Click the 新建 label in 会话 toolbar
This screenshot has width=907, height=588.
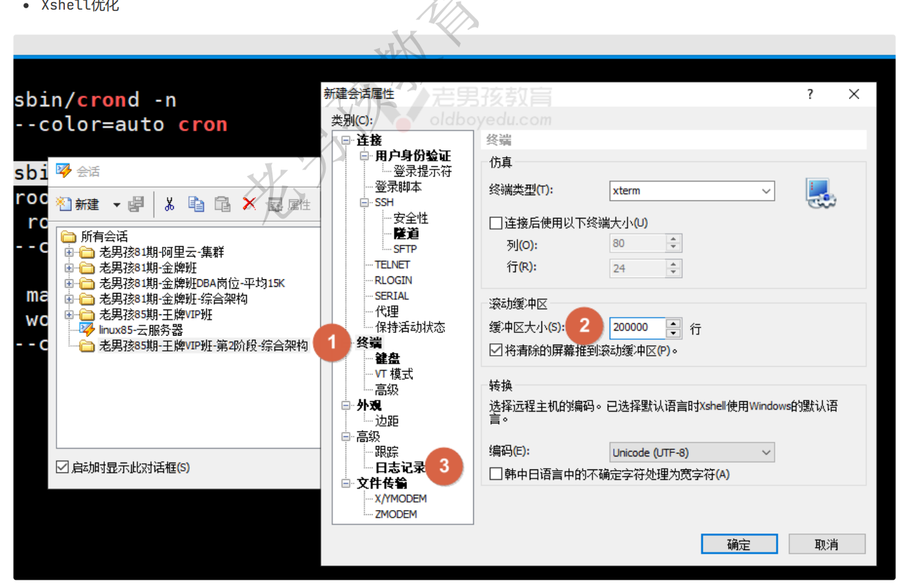tap(87, 205)
